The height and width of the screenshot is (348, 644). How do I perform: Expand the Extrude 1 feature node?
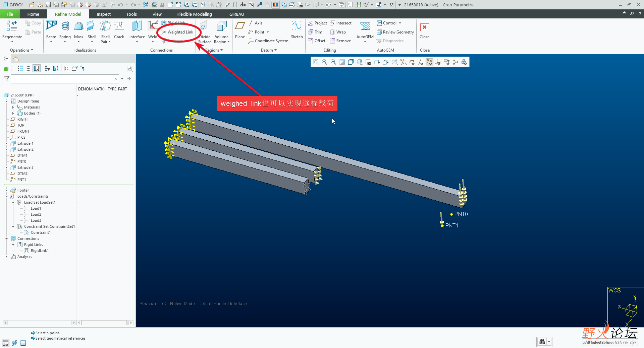6,143
